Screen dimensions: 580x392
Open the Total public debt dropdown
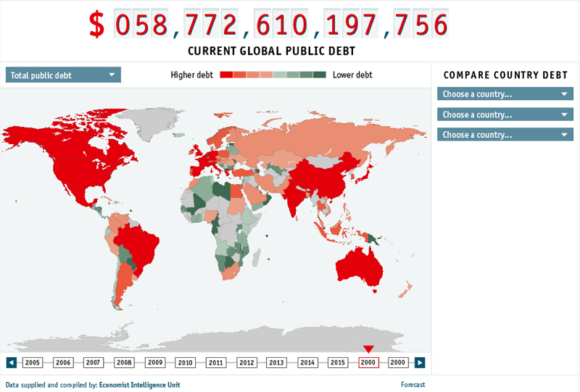[x=63, y=75]
